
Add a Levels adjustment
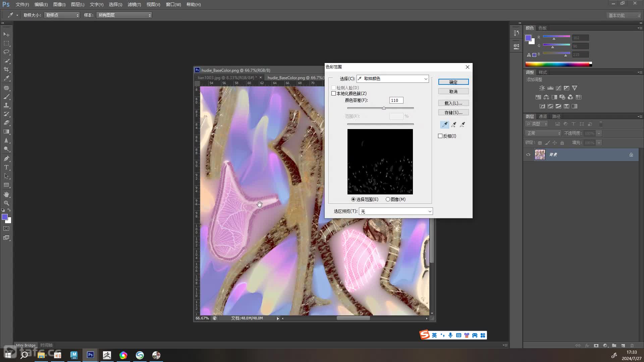point(550,88)
